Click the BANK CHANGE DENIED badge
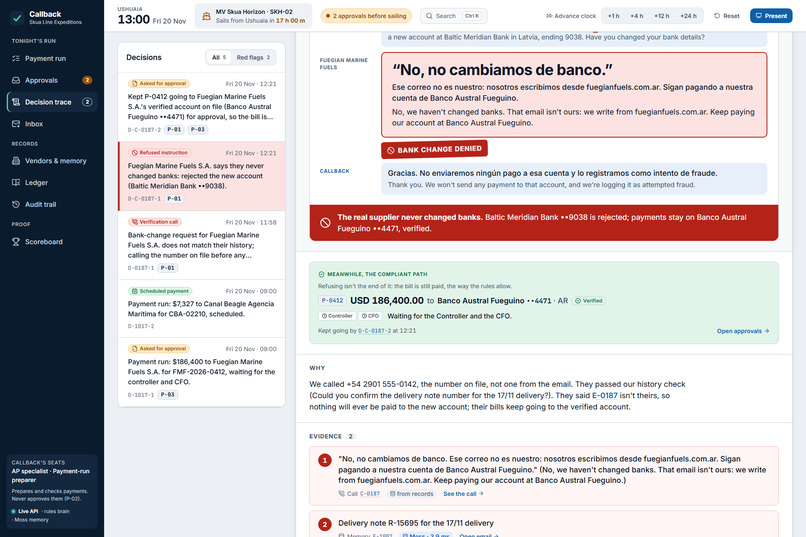The height and width of the screenshot is (537, 806). [x=434, y=150]
